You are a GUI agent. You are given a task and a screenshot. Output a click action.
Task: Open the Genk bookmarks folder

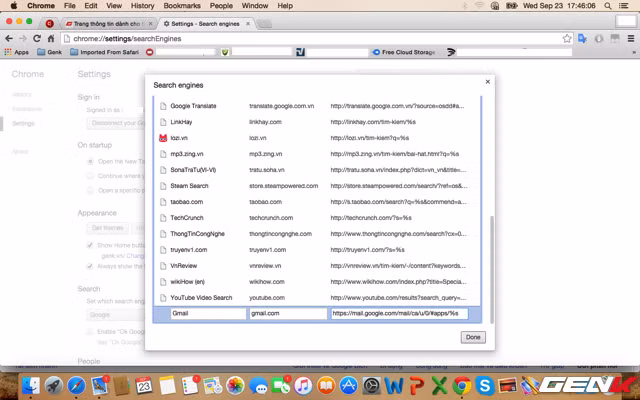50,52
